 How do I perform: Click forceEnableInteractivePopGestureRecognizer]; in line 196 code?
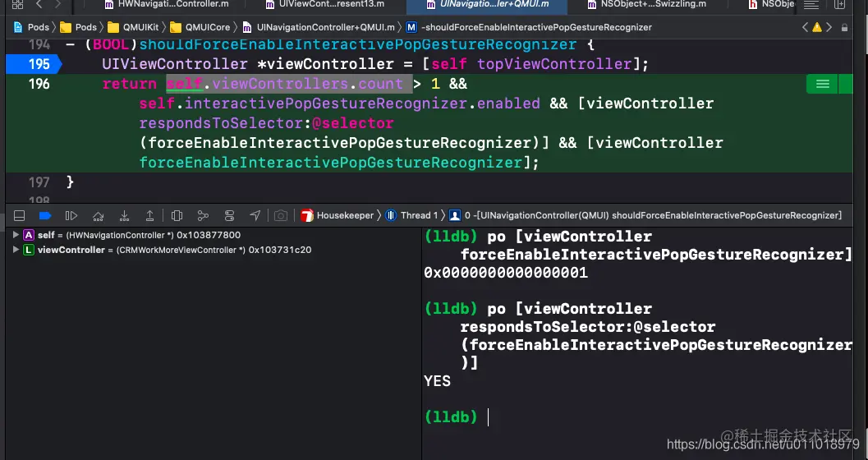(x=339, y=163)
